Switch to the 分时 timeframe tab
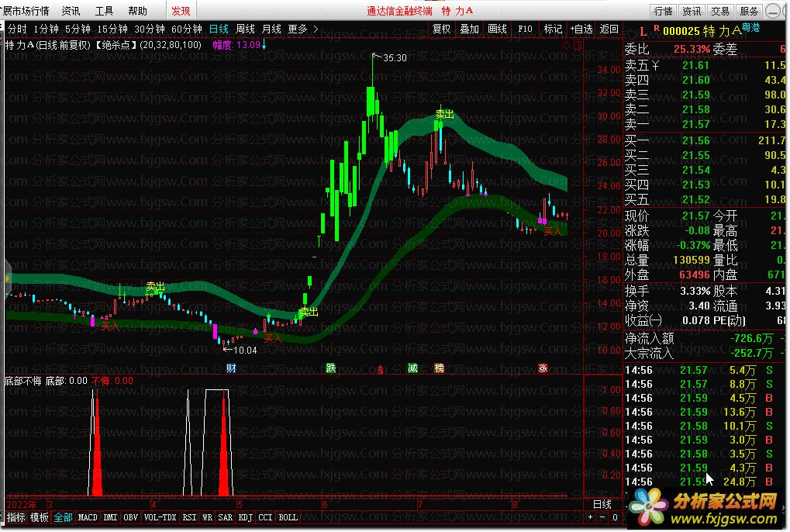 (x=17, y=29)
